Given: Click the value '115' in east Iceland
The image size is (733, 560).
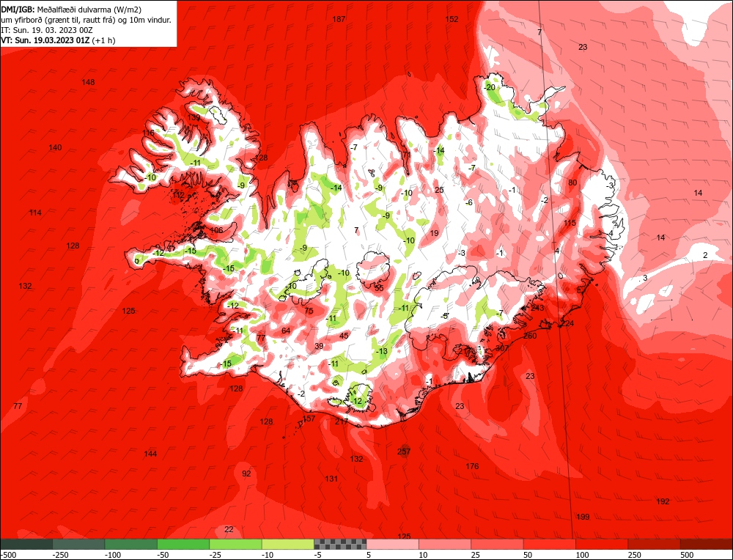Looking at the screenshot, I should click(x=570, y=223).
